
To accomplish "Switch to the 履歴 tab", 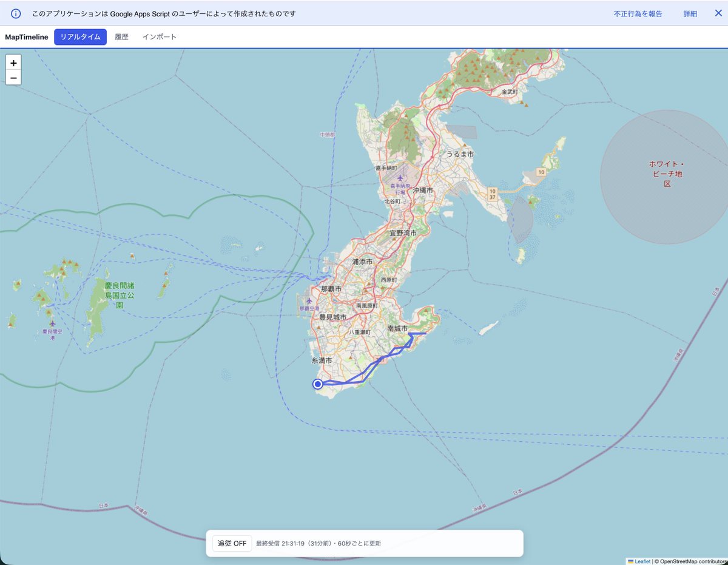I will point(122,37).
